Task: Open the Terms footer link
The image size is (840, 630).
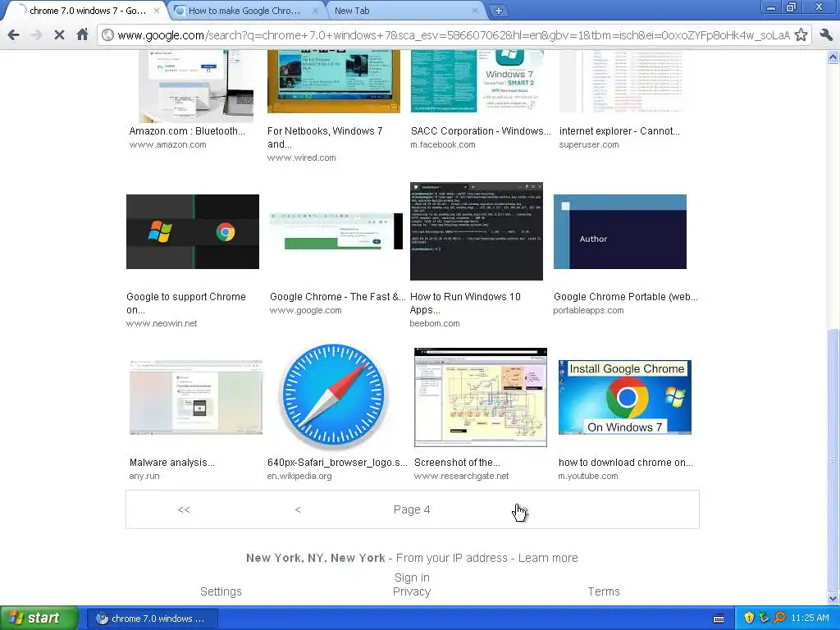Action: coord(604,591)
